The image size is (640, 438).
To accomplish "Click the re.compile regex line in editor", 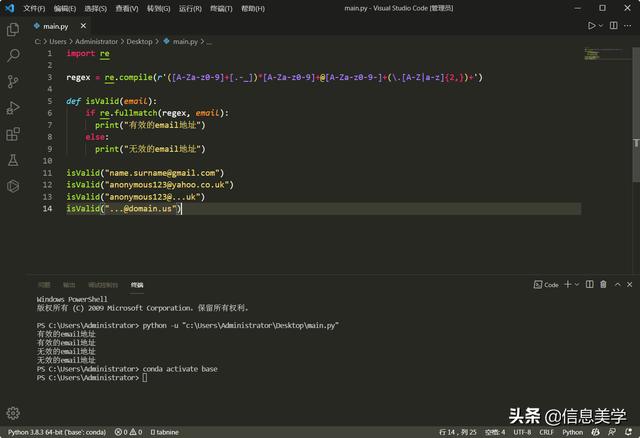I will coord(274,77).
